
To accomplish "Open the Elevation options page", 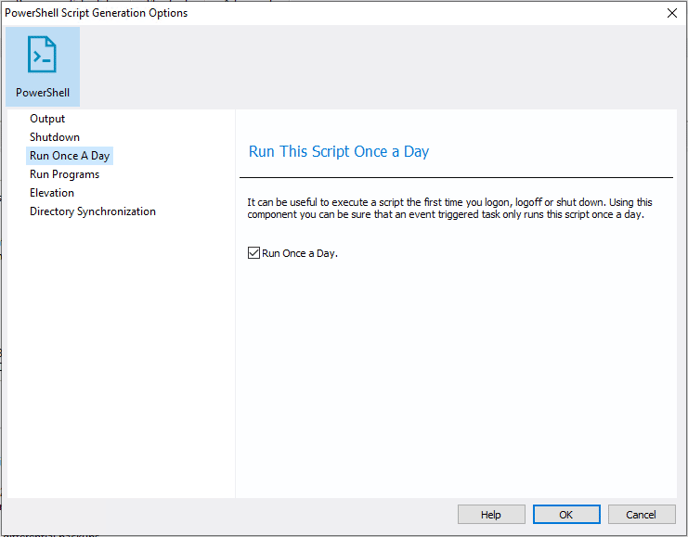I will point(52,193).
